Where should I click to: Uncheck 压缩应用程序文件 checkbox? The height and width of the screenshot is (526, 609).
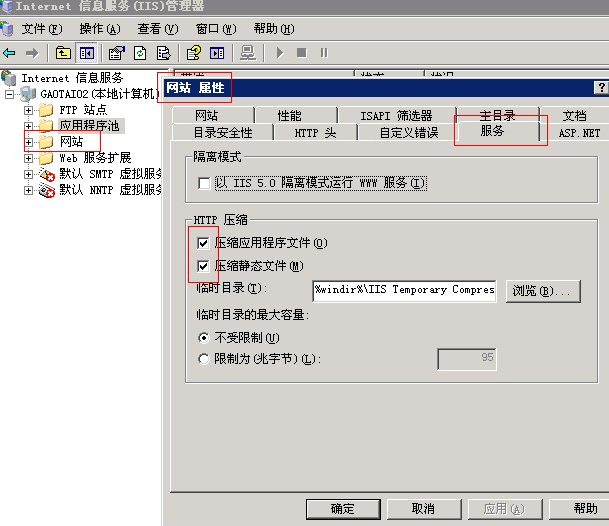204,243
